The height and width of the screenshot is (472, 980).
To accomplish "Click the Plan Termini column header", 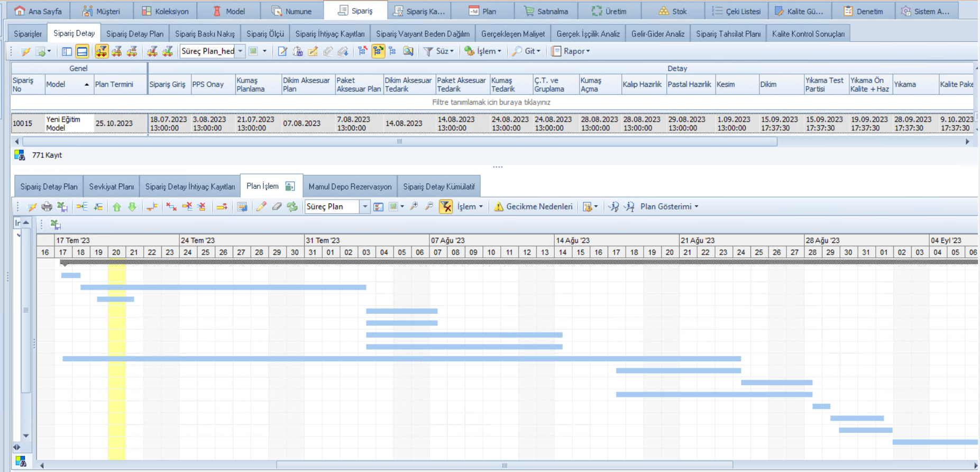I will coord(120,85).
